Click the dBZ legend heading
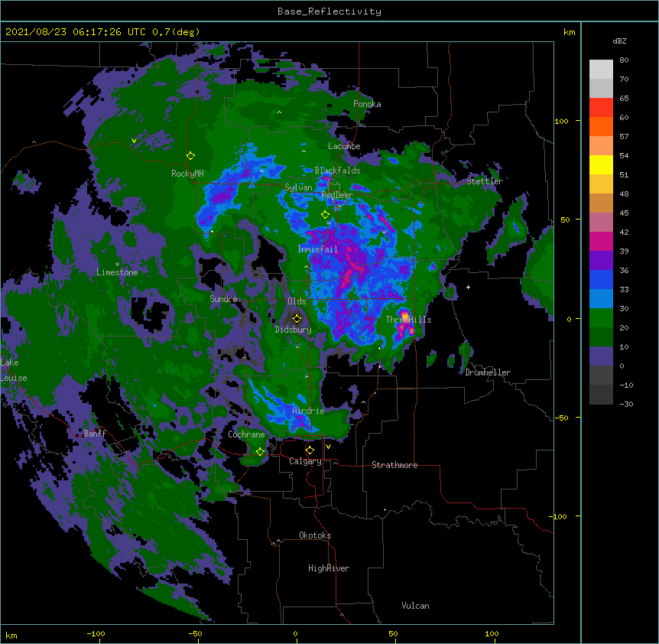Screen dimensions: 659x644 (619, 41)
